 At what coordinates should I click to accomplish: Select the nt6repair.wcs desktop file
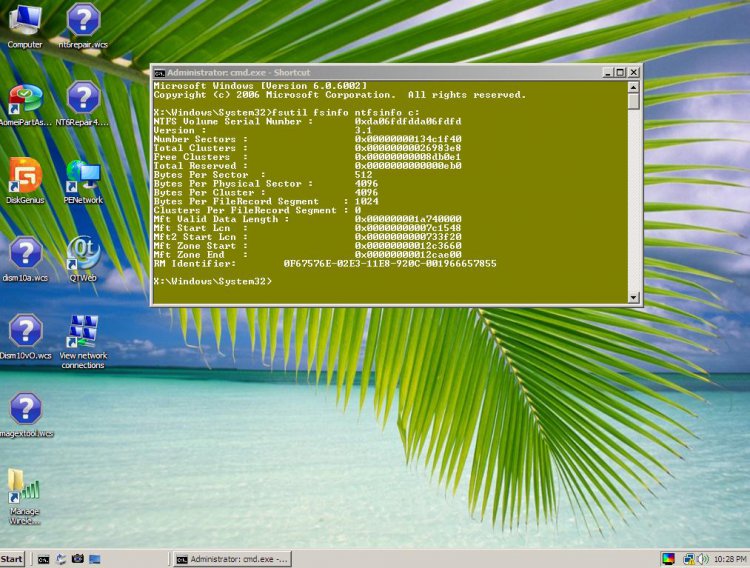pos(83,26)
